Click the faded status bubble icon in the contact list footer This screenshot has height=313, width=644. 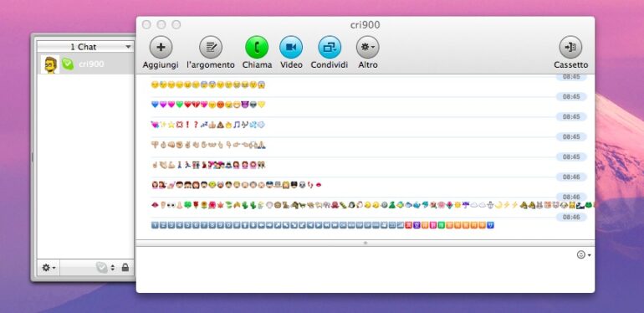click(x=101, y=268)
